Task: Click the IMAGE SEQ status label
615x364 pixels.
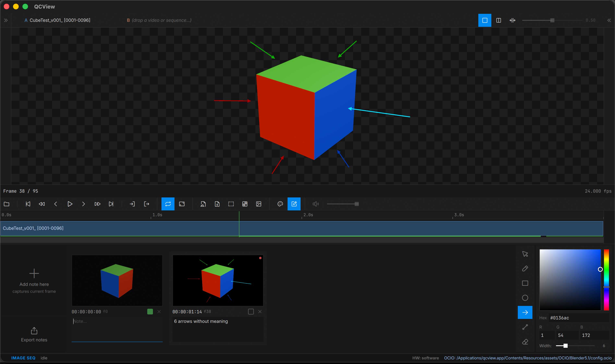Action: click(x=23, y=358)
